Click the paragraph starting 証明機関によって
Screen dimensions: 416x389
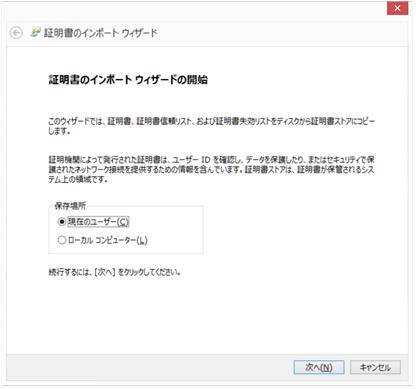[212, 169]
